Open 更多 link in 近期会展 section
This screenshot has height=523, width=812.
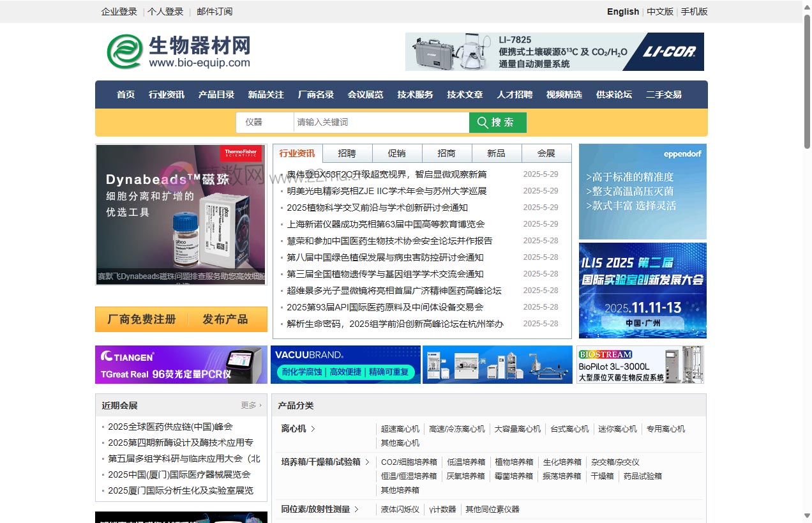click(x=248, y=405)
